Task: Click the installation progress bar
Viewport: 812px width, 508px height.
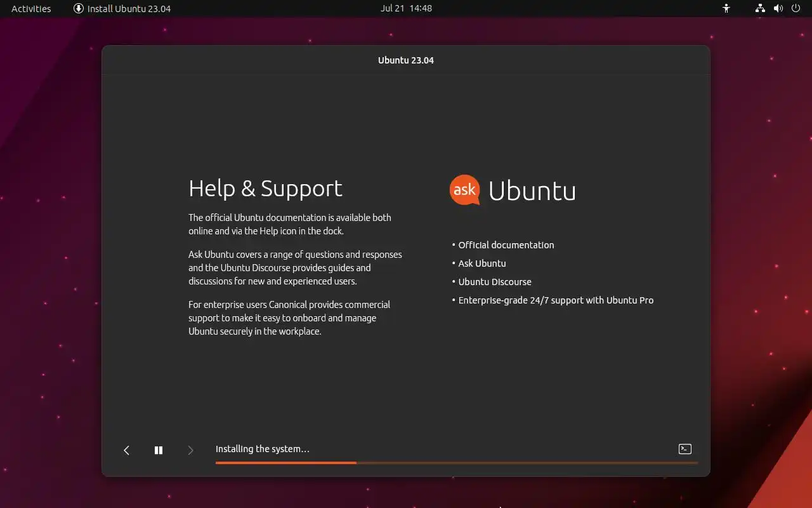Action: (457, 463)
